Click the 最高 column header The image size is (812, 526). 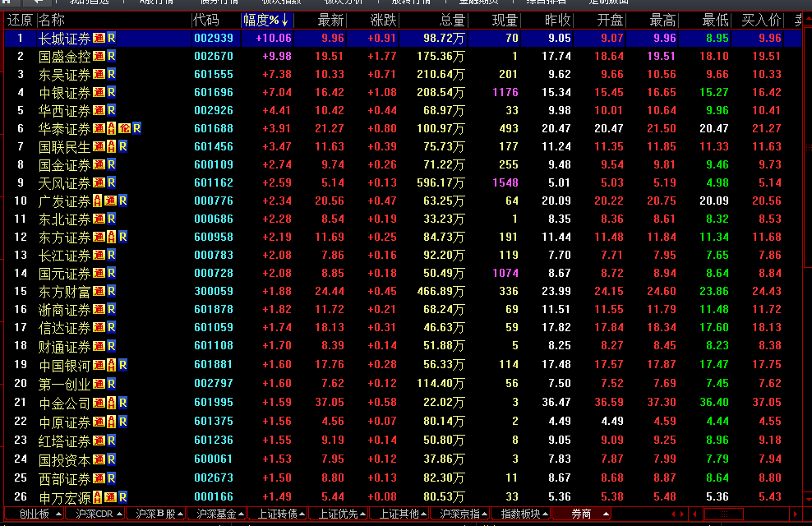[663, 21]
